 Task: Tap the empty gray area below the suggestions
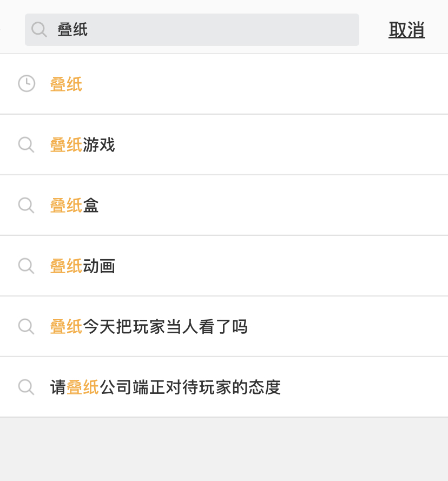pos(224,450)
